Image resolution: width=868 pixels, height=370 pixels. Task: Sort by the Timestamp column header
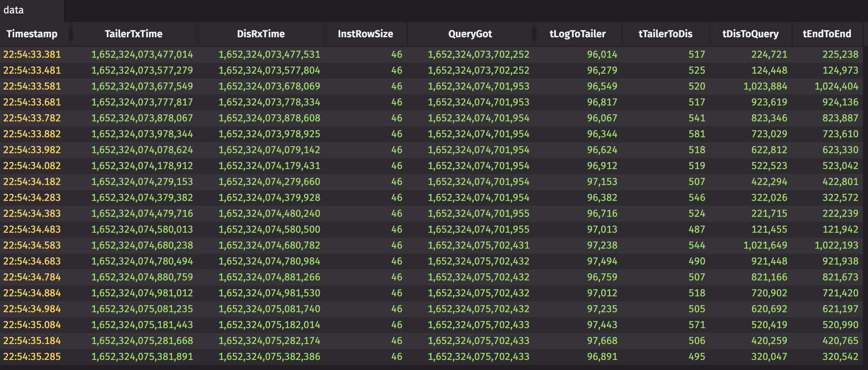pyautogui.click(x=32, y=34)
